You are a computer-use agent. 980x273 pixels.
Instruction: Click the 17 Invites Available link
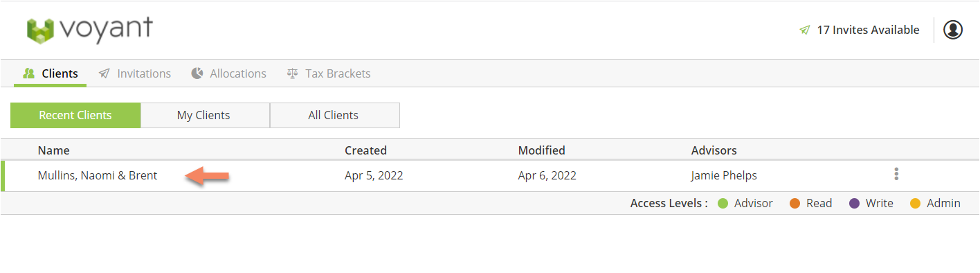tap(868, 30)
